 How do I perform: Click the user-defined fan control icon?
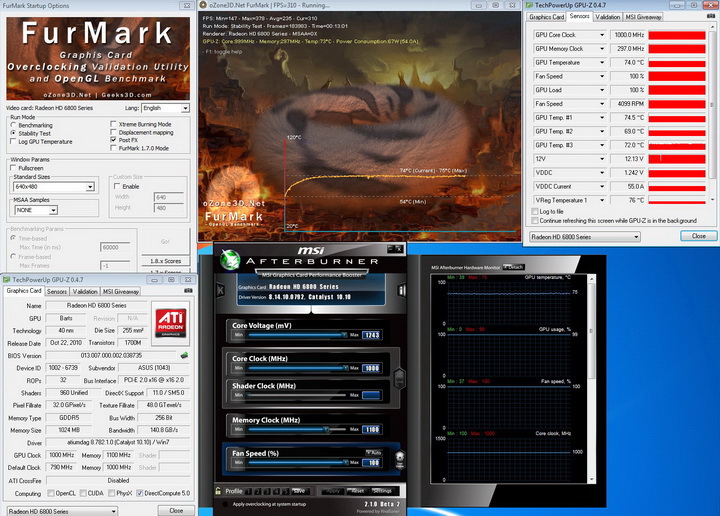pyautogui.click(x=399, y=459)
